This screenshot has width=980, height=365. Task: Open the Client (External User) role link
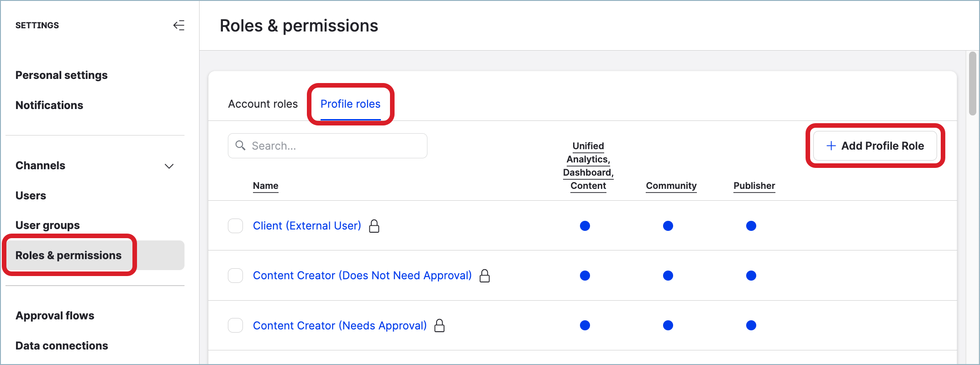point(307,226)
